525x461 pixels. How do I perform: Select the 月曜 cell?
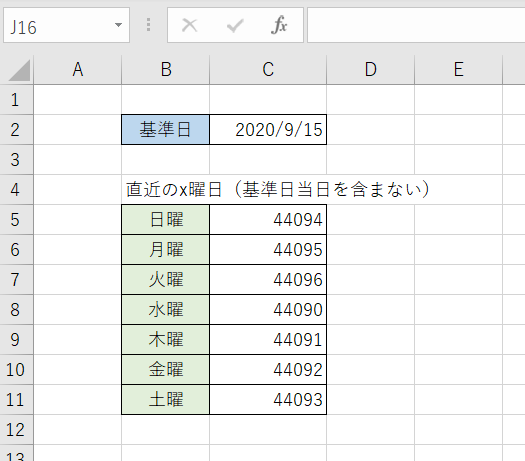coord(166,250)
